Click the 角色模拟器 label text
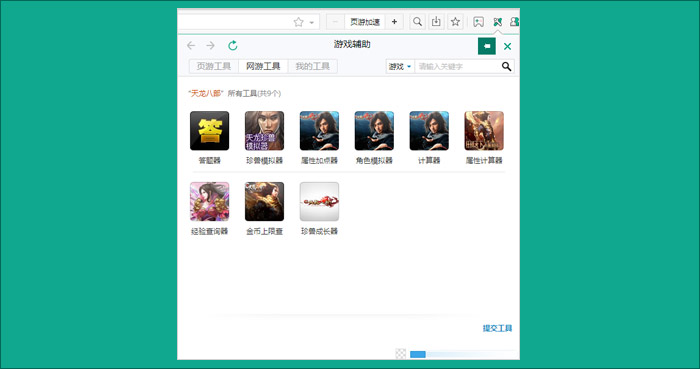 click(374, 161)
